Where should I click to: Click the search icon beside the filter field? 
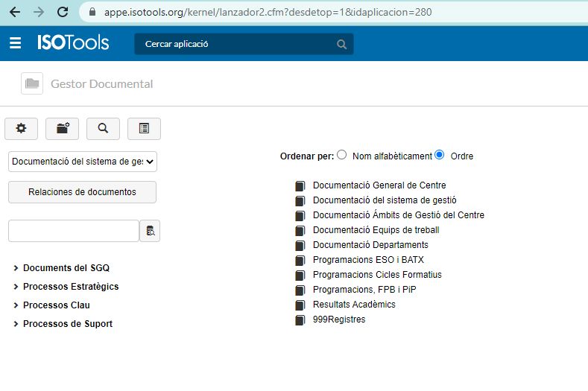pyautogui.click(x=150, y=231)
